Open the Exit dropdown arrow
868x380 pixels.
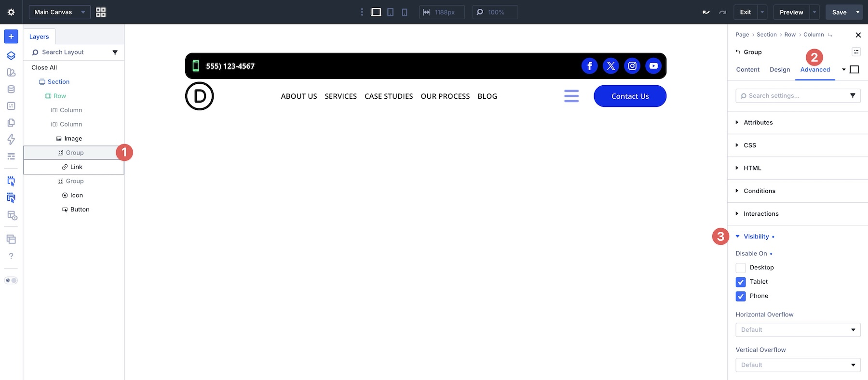(x=762, y=12)
